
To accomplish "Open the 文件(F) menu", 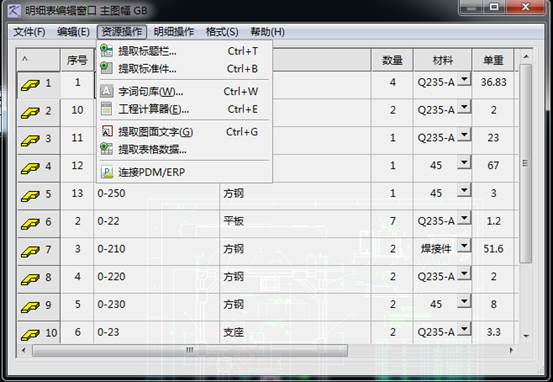I will [x=29, y=32].
